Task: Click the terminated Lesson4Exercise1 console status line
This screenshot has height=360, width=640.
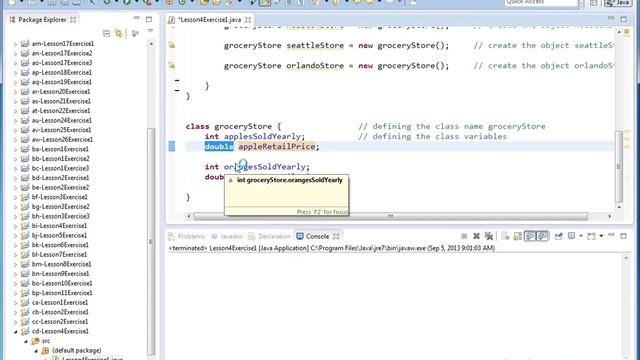Action: click(x=331, y=248)
